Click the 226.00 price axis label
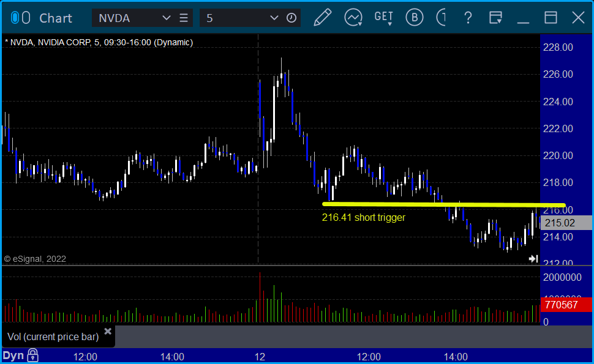The image size is (594, 364). (558, 74)
